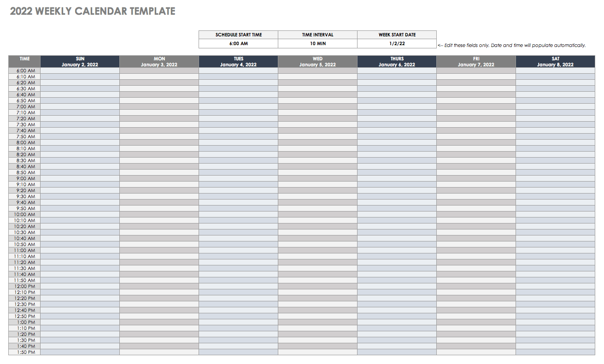Select the Friday cell in the 8:40 AM row
604x364 pixels.
(x=476, y=166)
